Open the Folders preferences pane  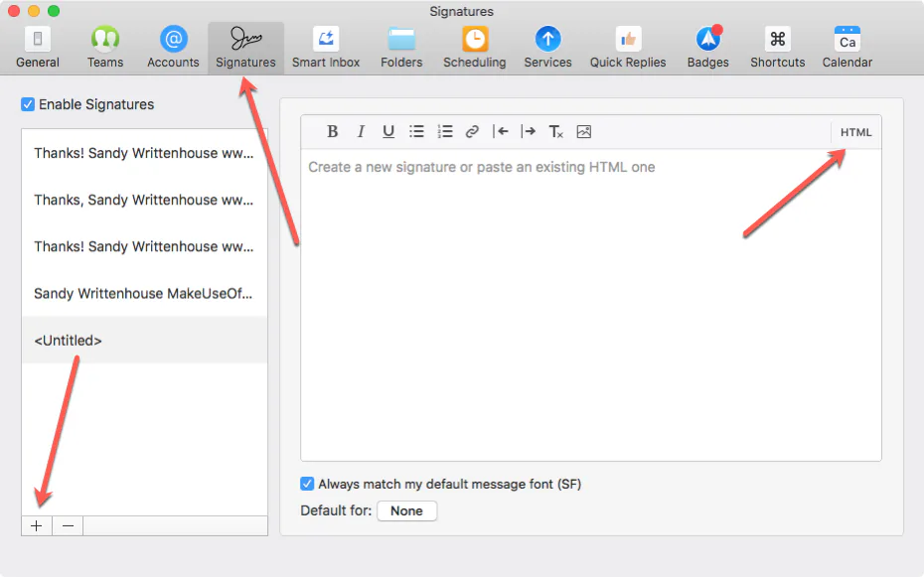[x=401, y=49]
